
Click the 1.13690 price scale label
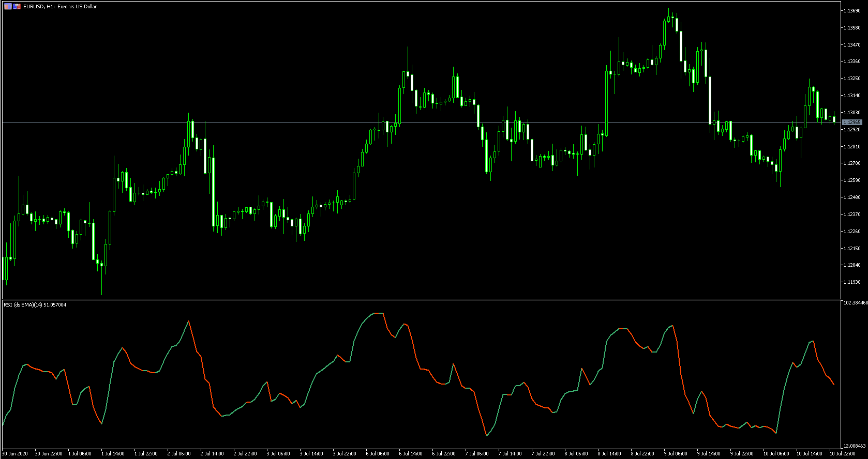(852, 11)
